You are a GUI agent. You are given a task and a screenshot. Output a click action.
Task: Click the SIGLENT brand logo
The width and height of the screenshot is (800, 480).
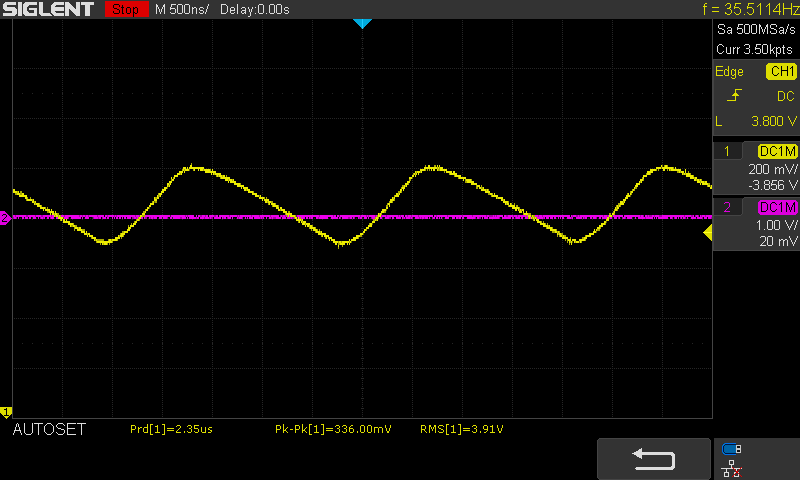(x=48, y=9)
